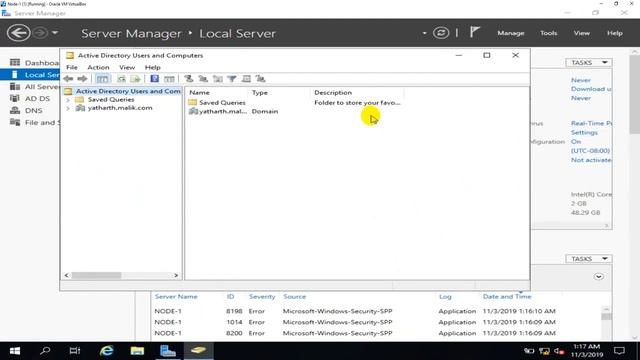Select Saved Queries in the tree
Image resolution: width=640 pixels, height=360 pixels.
pos(111,100)
